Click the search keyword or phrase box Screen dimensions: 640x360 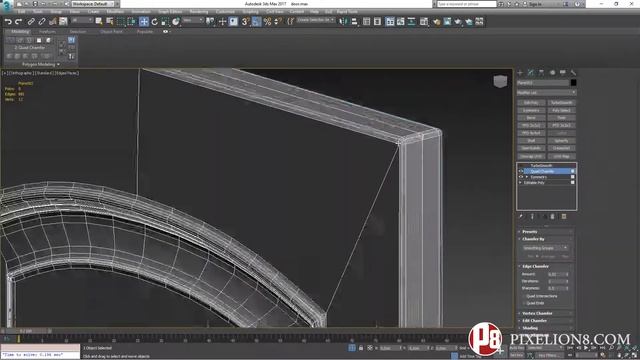(x=467, y=4)
